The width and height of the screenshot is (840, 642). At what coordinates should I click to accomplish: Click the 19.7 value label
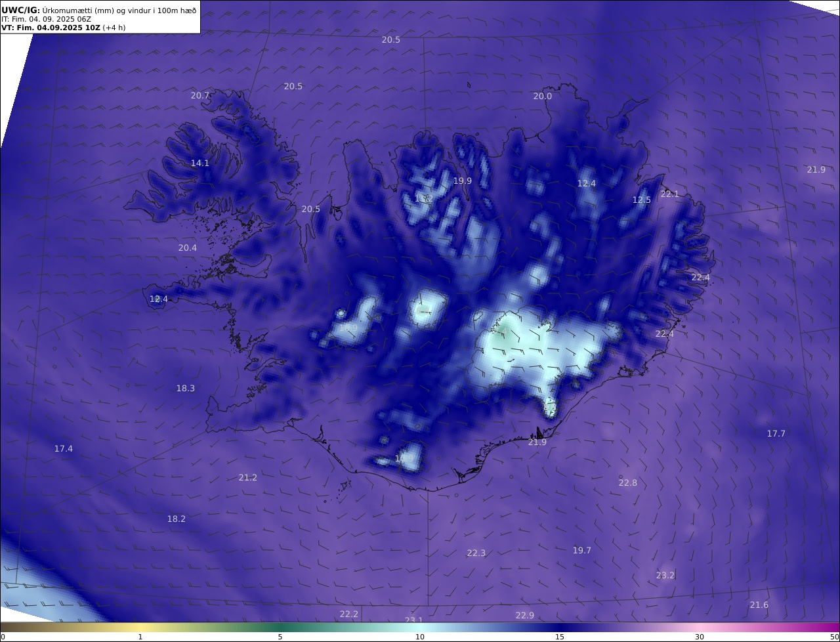pyautogui.click(x=582, y=551)
